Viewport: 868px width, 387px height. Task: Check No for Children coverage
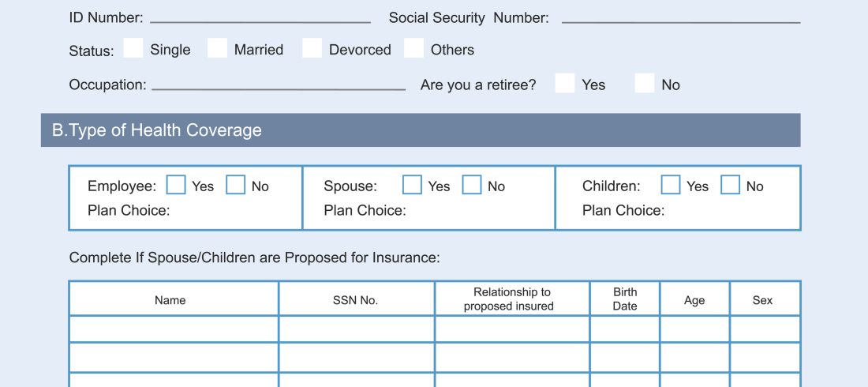pyautogui.click(x=731, y=185)
